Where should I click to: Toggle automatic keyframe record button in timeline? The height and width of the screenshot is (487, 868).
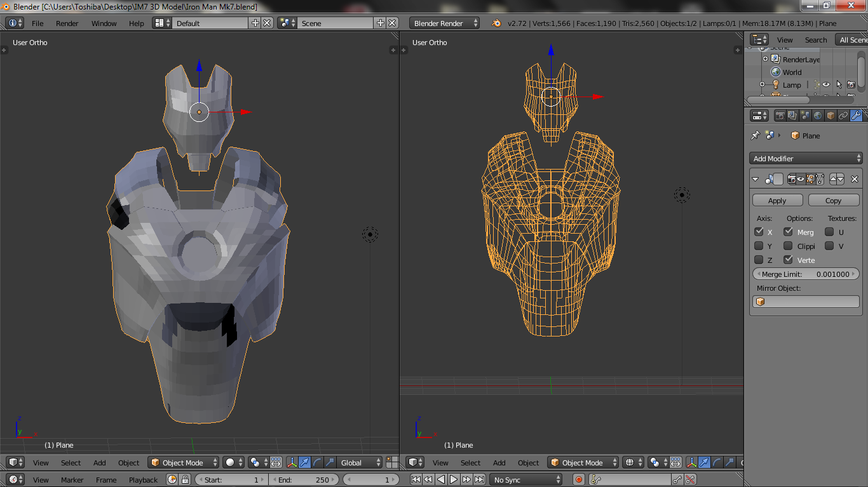click(579, 480)
